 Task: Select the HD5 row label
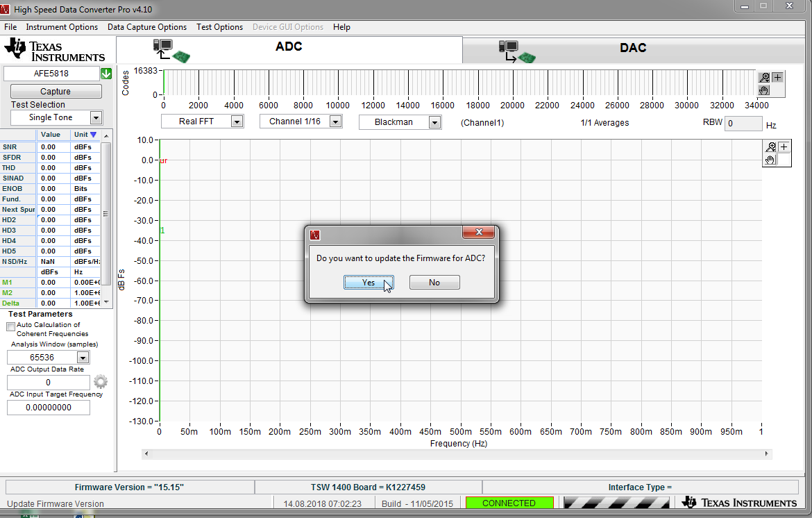pos(17,251)
